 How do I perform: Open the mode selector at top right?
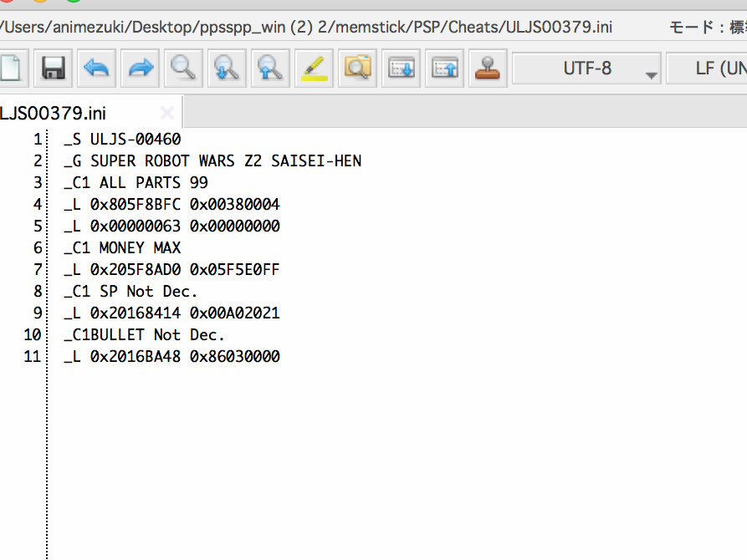[x=707, y=27]
